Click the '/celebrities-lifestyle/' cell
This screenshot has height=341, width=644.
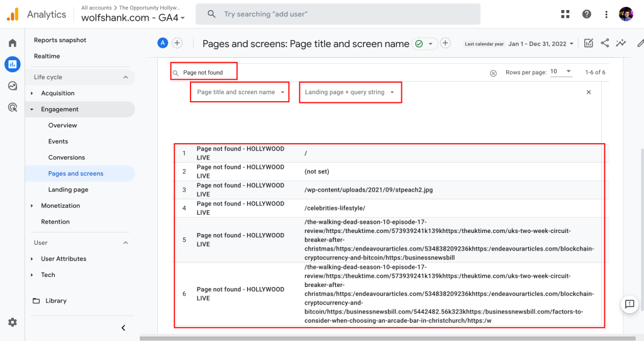click(335, 208)
